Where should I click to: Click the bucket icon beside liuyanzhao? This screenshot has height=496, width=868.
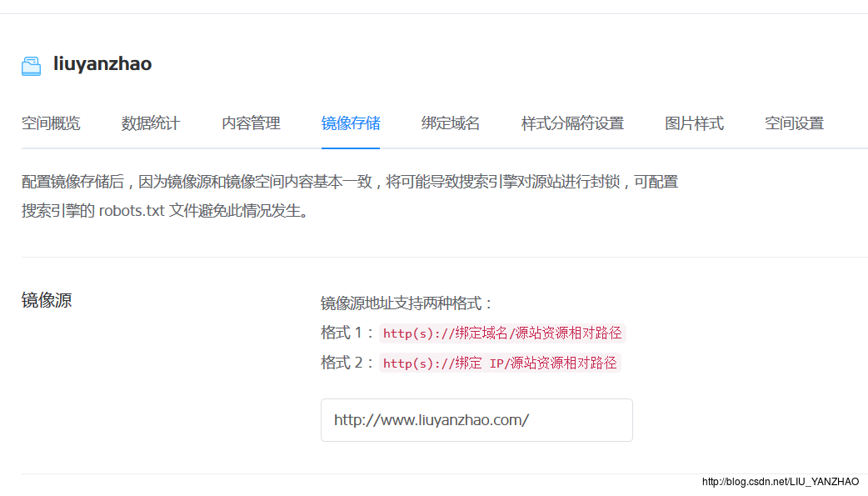coord(31,66)
